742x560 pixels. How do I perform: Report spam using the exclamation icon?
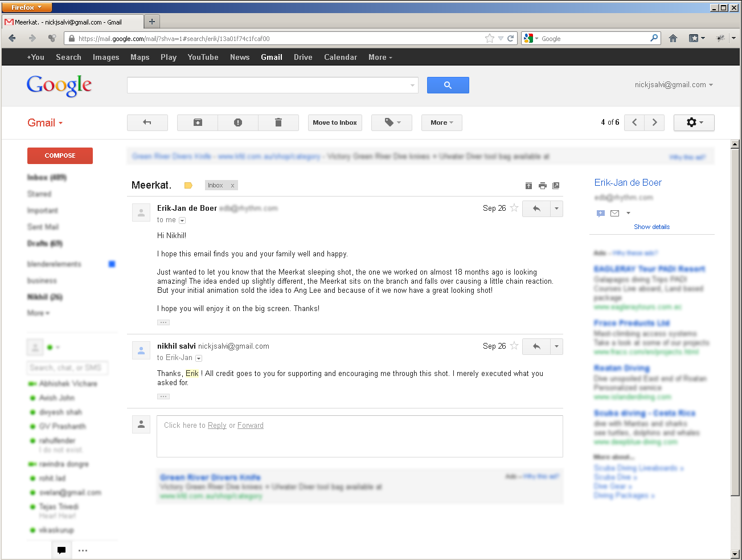(238, 122)
